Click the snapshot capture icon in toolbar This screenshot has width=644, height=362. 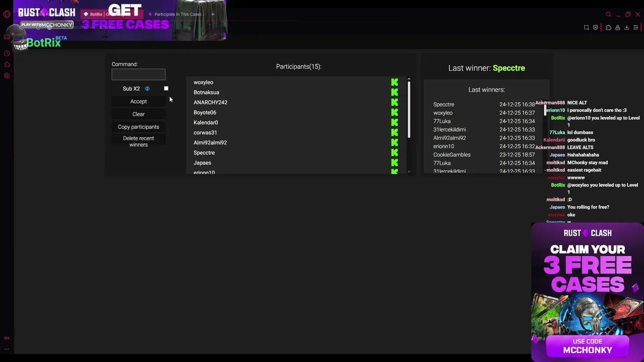586,27
